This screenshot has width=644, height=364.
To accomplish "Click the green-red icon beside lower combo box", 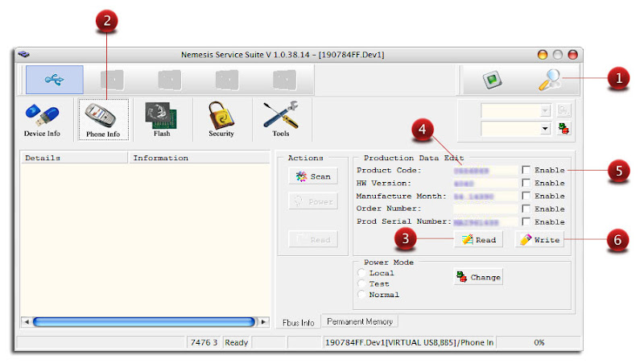I will click(x=564, y=129).
